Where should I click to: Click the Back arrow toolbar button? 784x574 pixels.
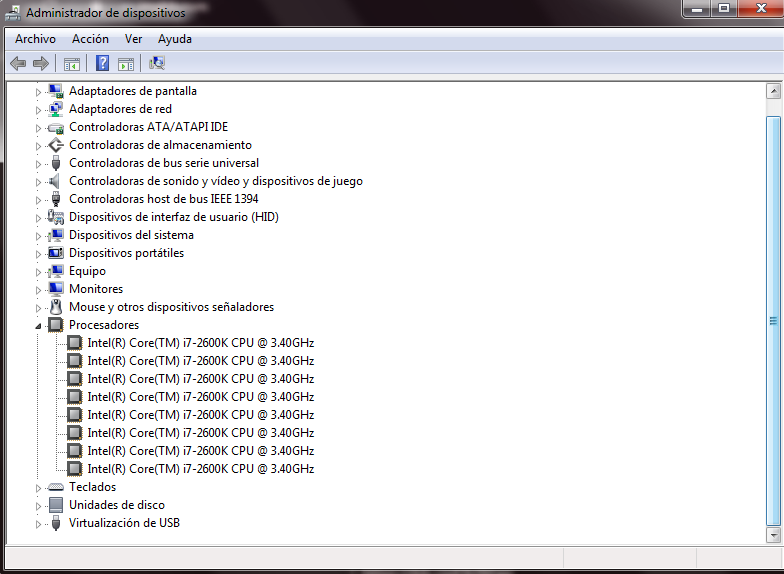tap(18, 64)
